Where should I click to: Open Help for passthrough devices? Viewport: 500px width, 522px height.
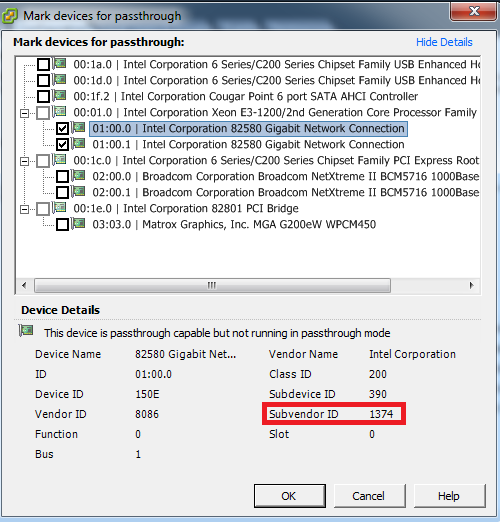(449, 496)
